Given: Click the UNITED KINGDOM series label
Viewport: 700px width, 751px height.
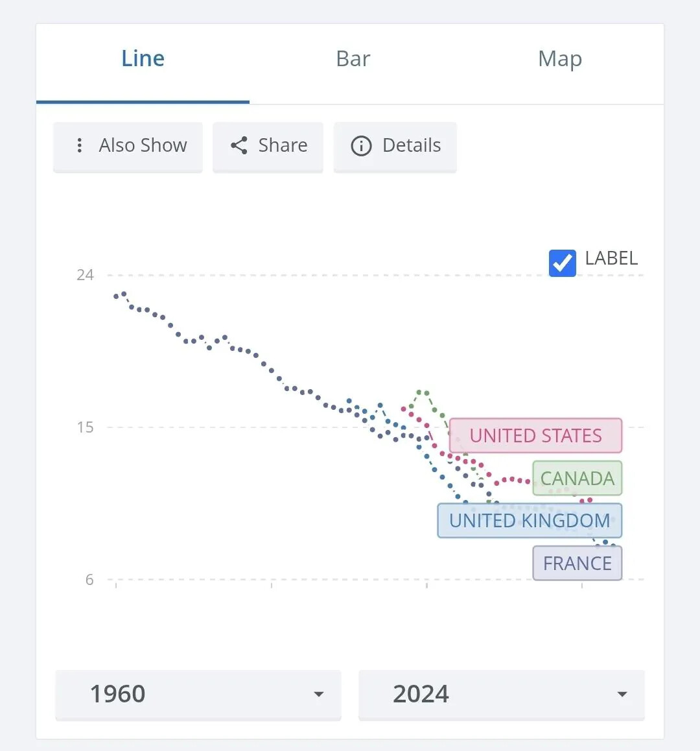Looking at the screenshot, I should click(x=530, y=521).
